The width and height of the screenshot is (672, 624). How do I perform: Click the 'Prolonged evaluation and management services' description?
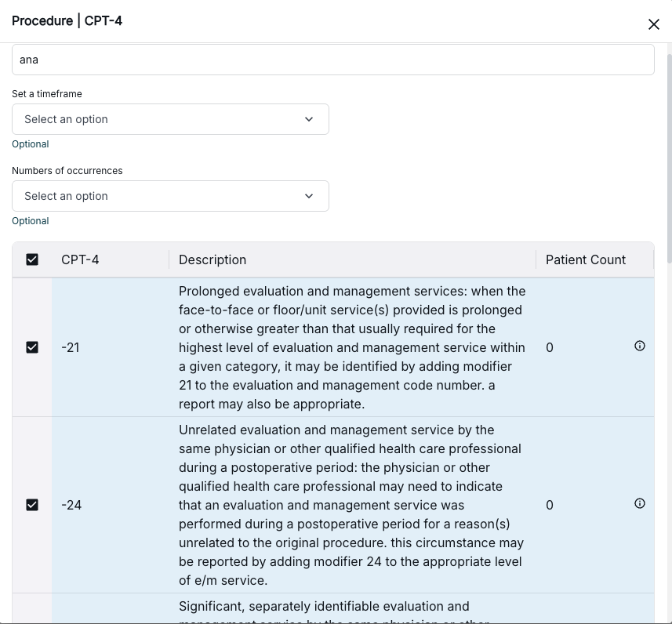[352, 347]
